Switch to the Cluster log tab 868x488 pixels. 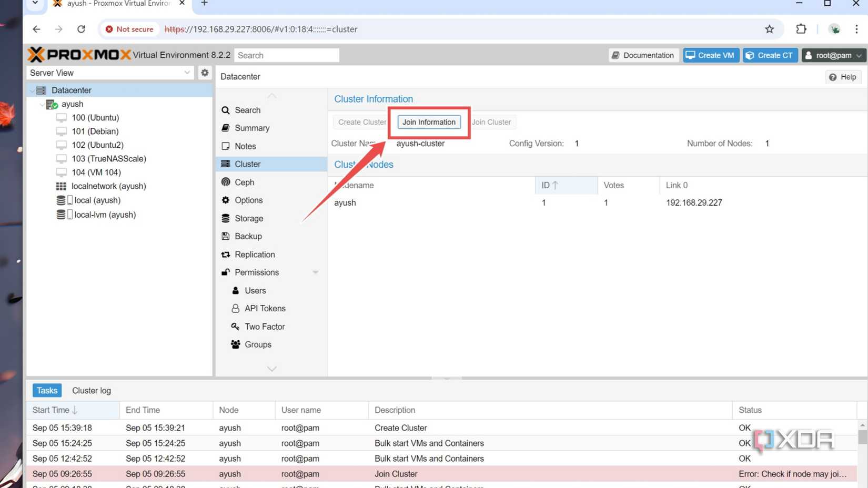(x=92, y=391)
